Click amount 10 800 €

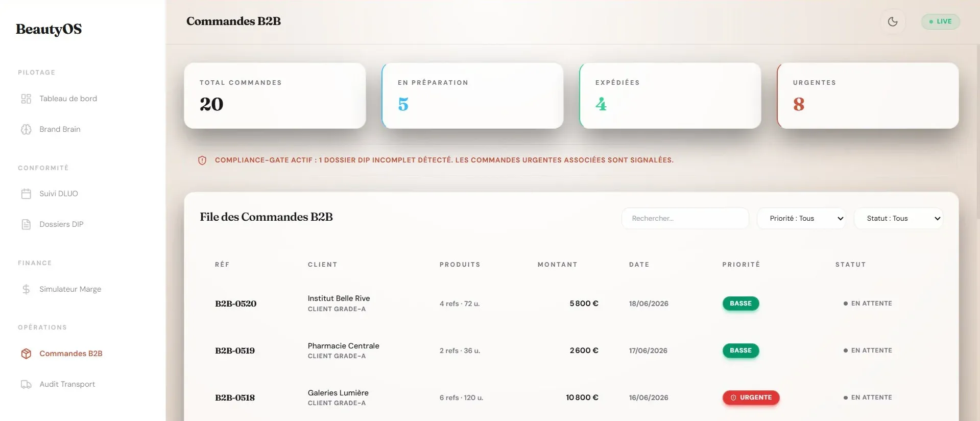click(x=582, y=397)
